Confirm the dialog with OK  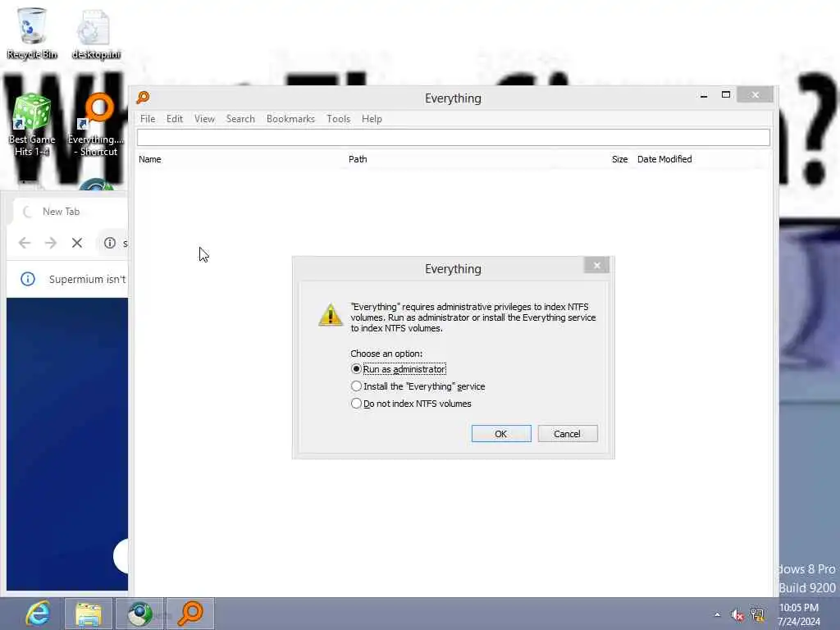[501, 433]
